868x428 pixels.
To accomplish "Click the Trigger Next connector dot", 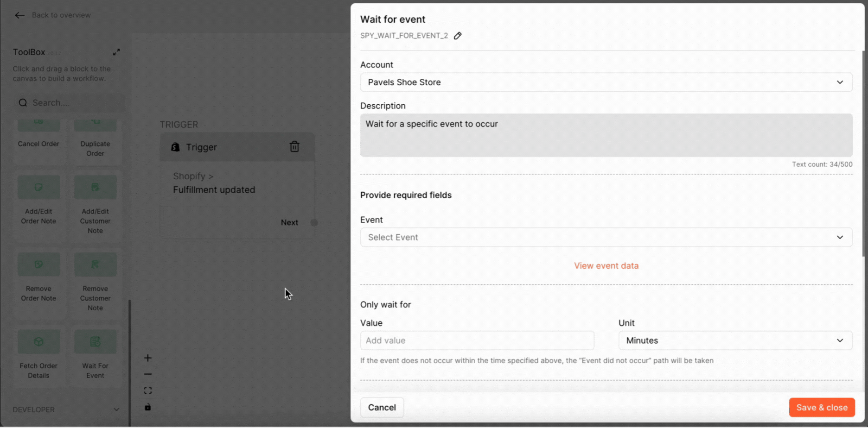I will 314,223.
